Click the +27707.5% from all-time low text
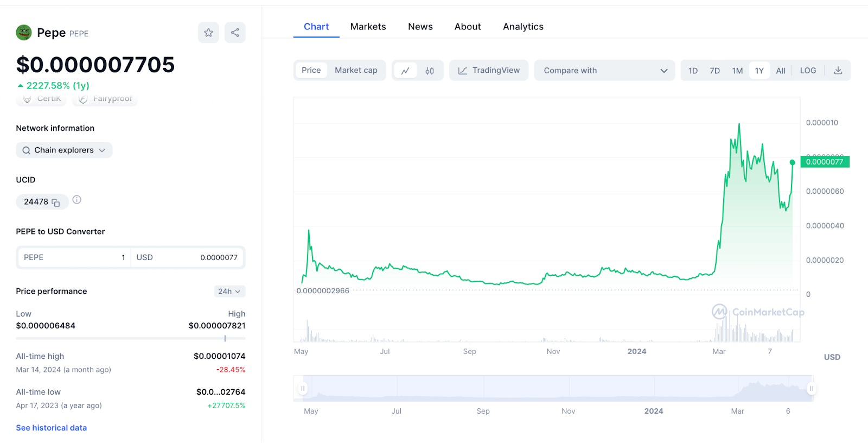This screenshot has width=868, height=443. [226, 406]
